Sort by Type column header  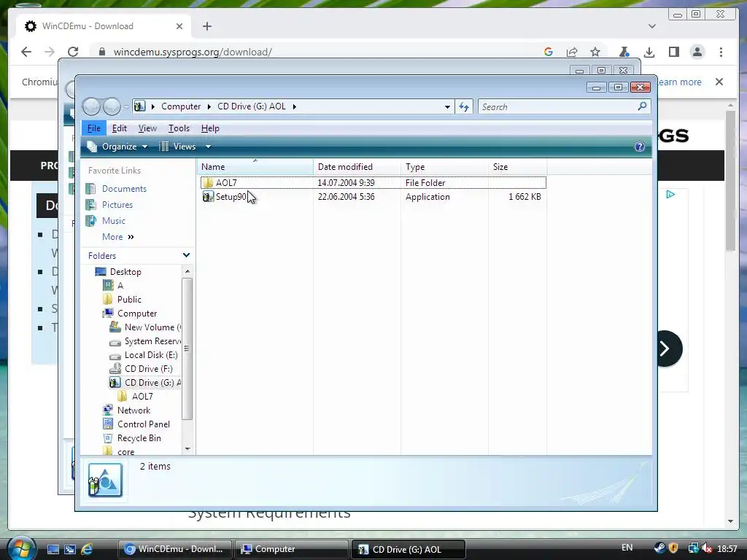point(444,167)
